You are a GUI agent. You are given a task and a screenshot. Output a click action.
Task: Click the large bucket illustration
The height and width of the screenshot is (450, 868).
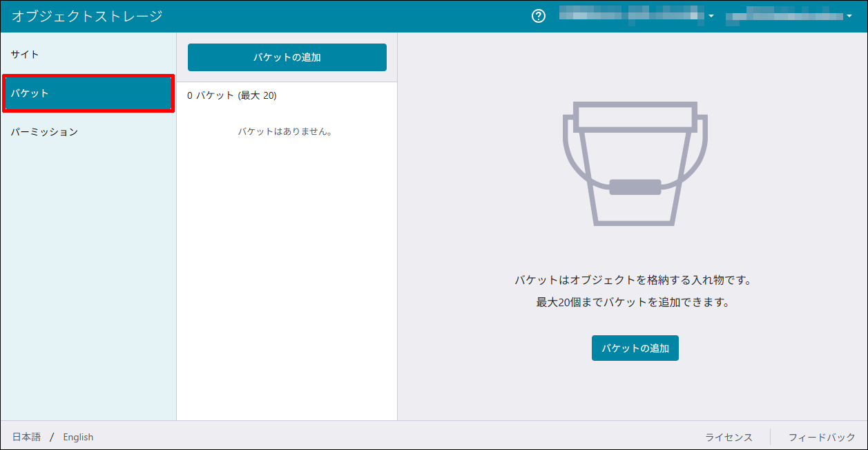(635, 164)
